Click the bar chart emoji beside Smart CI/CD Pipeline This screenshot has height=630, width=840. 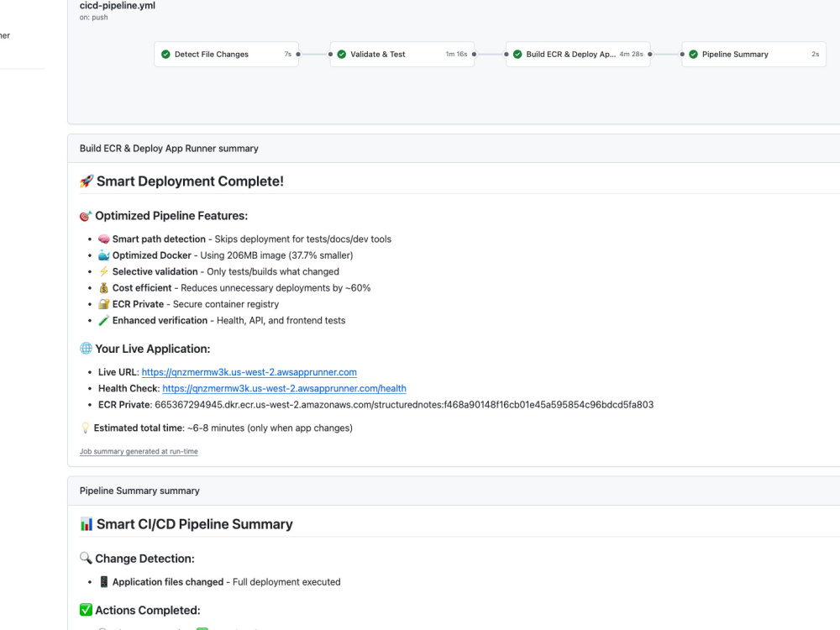click(x=87, y=524)
